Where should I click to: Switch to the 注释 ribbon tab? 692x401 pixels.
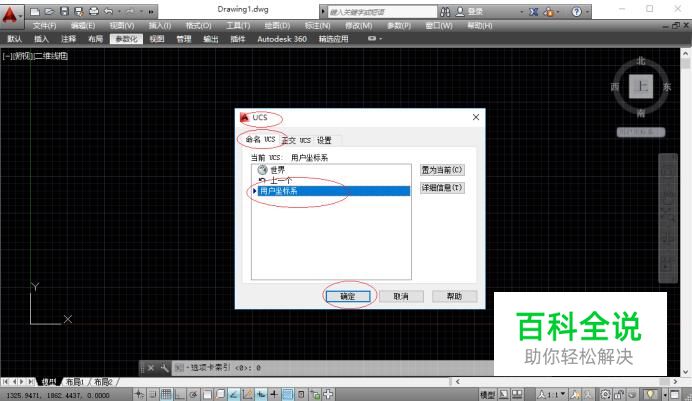(x=68, y=39)
